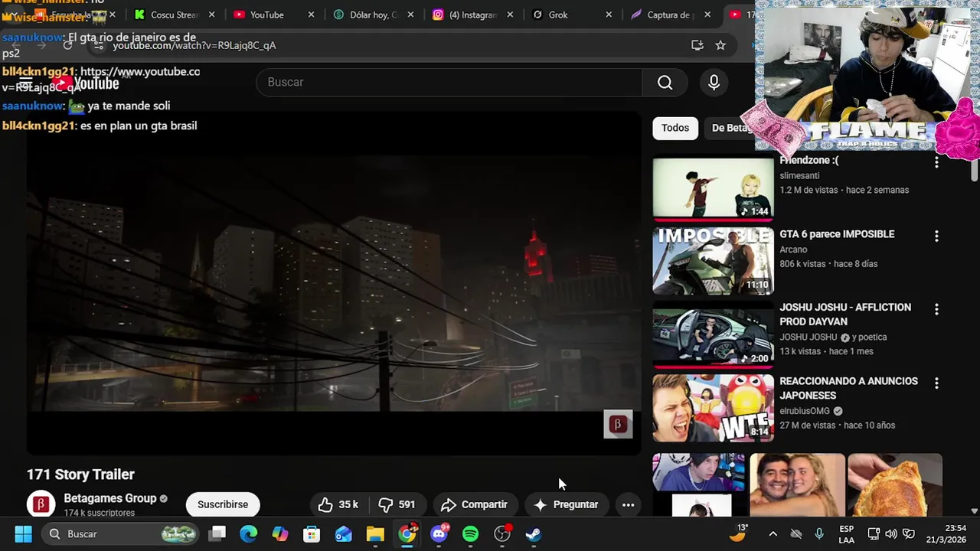Open File Explorer from the taskbar
980x551 pixels.
pyautogui.click(x=375, y=534)
